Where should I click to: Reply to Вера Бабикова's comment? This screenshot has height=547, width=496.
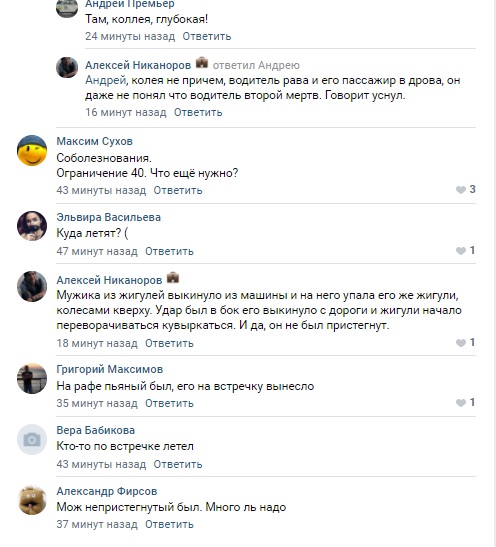point(178,464)
